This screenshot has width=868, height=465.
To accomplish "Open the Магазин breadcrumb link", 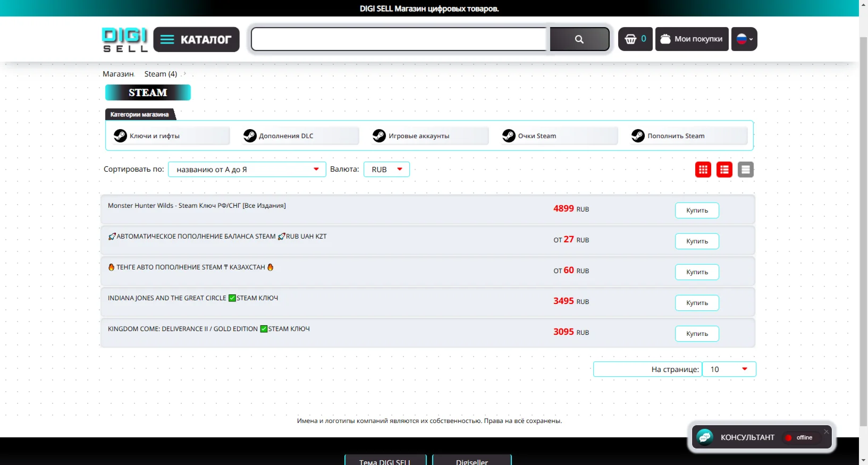I will click(x=118, y=74).
